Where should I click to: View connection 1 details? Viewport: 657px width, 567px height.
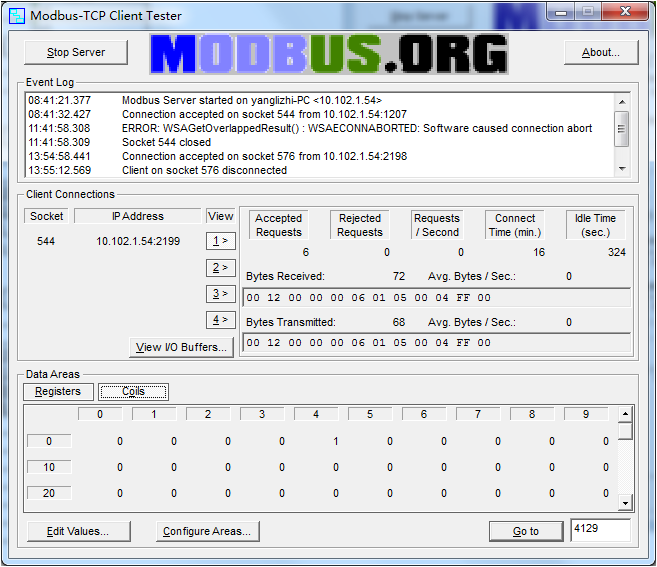[220, 241]
